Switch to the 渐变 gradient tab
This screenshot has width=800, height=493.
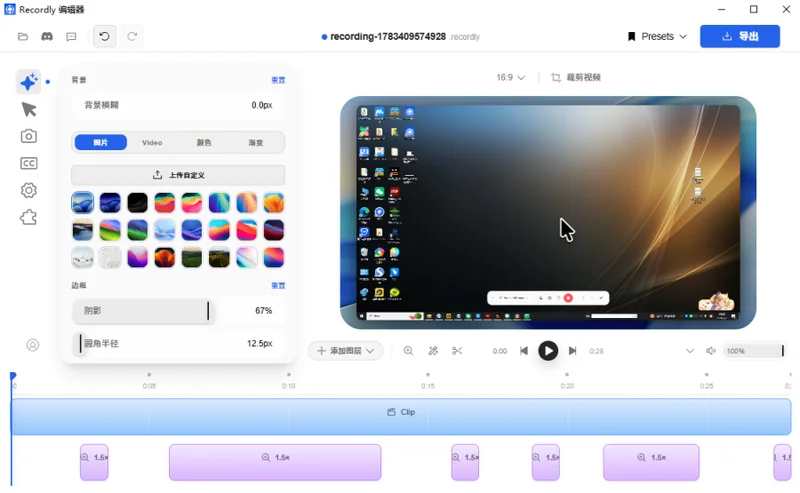pos(256,142)
